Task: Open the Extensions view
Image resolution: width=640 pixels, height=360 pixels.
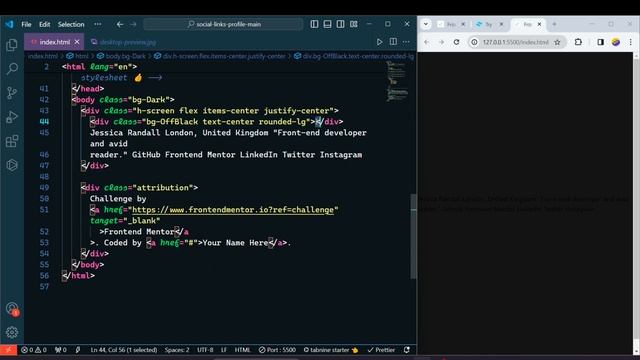Action: [12, 141]
